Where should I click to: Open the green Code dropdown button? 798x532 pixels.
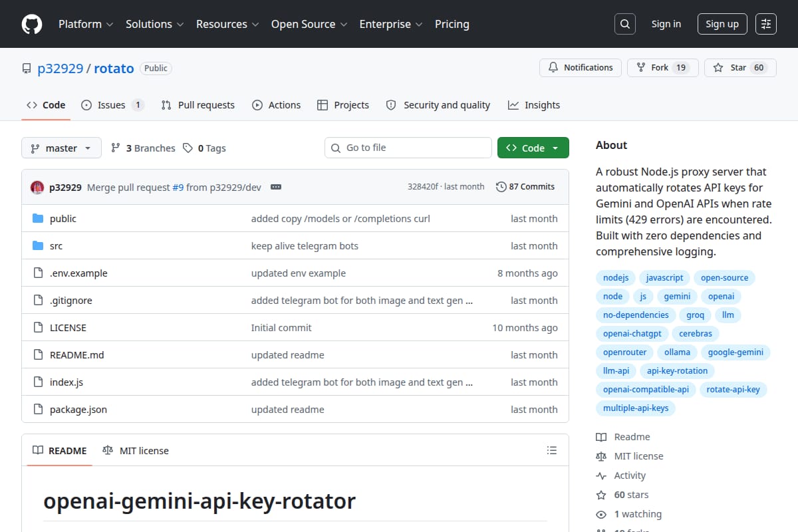[533, 148]
